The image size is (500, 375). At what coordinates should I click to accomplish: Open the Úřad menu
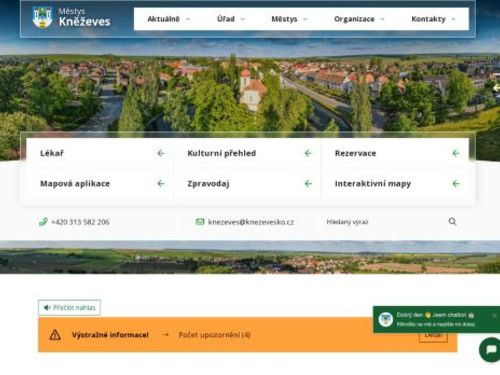226,19
